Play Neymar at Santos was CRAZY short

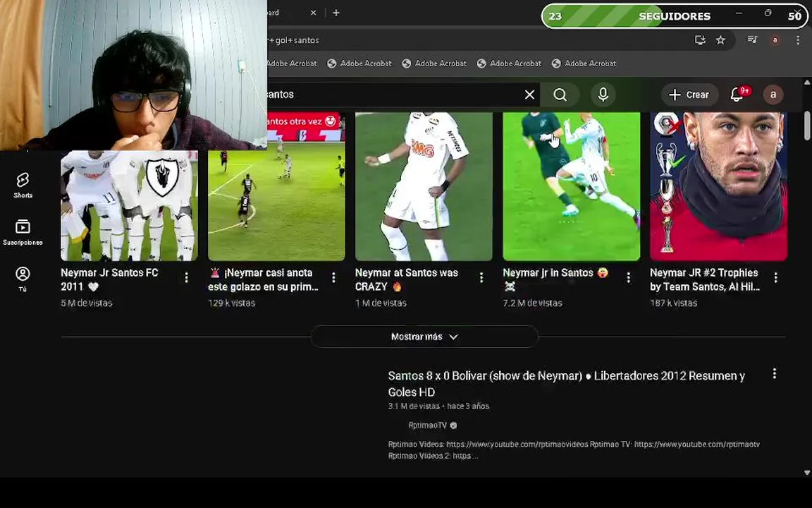pyautogui.click(x=424, y=186)
